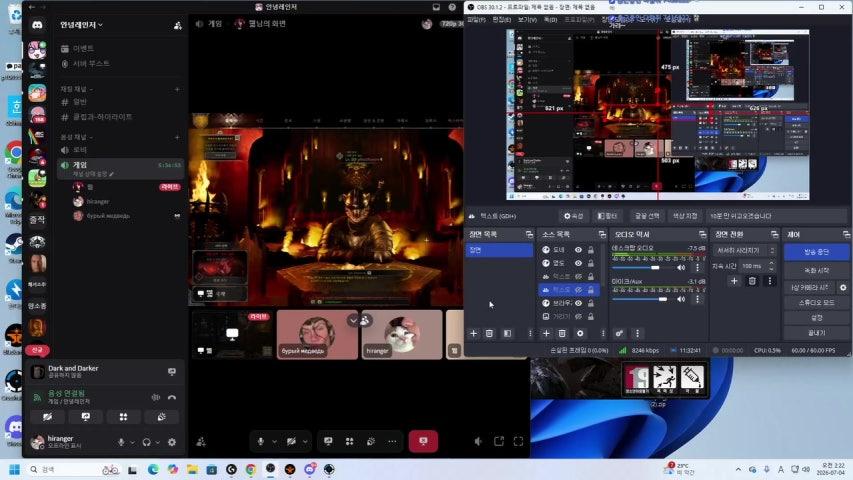Stream Dark and Darker game icon
This screenshot has width=853, height=480.
tap(172, 372)
